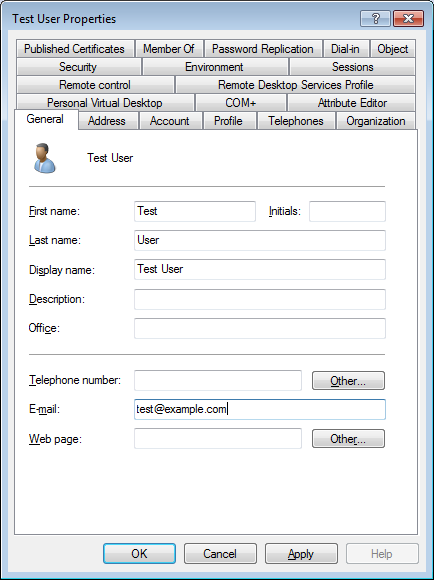This screenshot has width=434, height=580.
Task: Apply the property changes
Action: (301, 553)
